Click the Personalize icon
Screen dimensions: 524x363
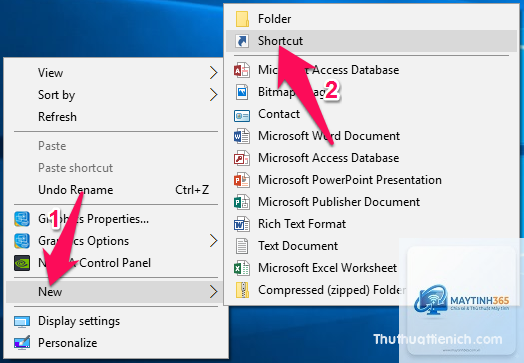[x=22, y=343]
